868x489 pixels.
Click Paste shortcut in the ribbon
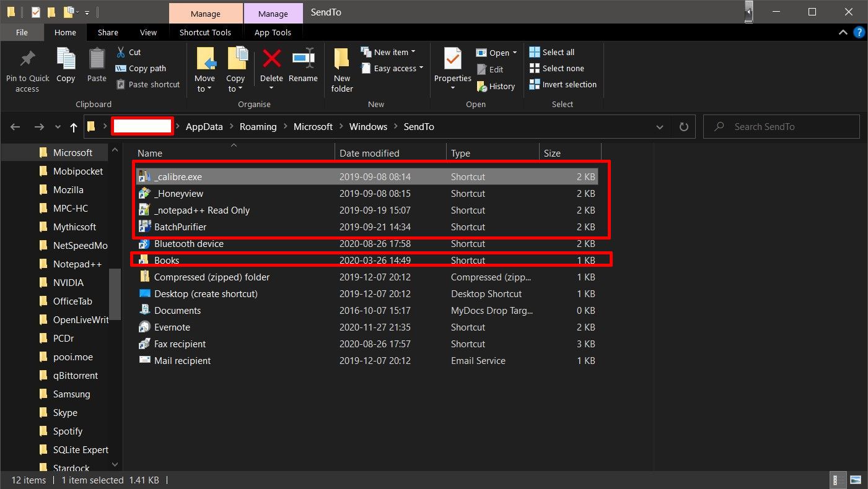(147, 84)
